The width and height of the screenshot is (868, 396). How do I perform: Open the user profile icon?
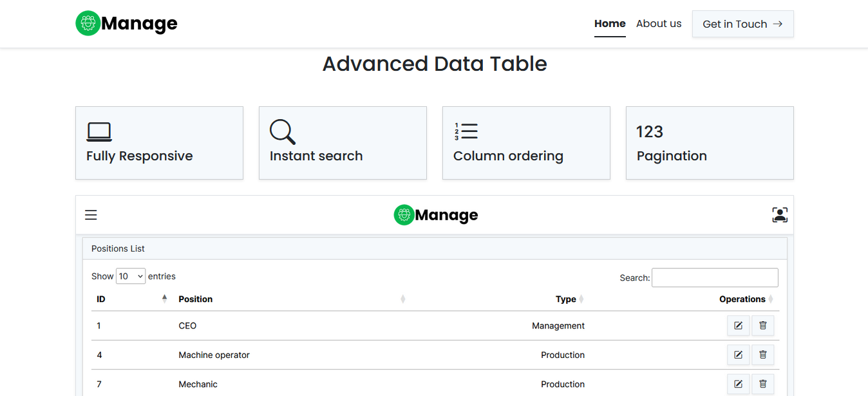tap(780, 215)
